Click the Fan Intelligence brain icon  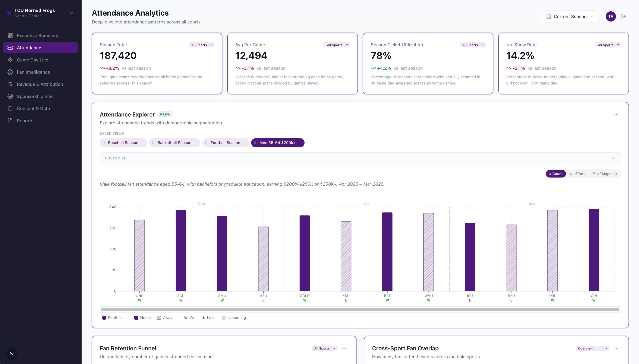(x=10, y=72)
